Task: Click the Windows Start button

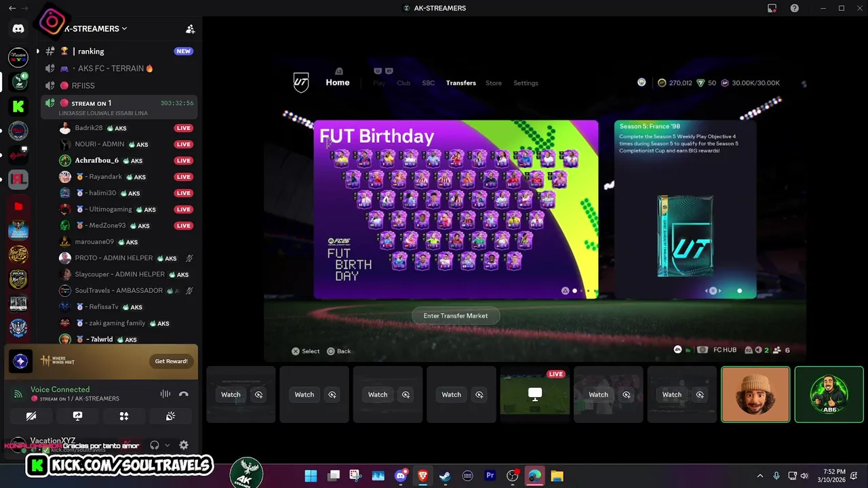Action: (x=311, y=476)
